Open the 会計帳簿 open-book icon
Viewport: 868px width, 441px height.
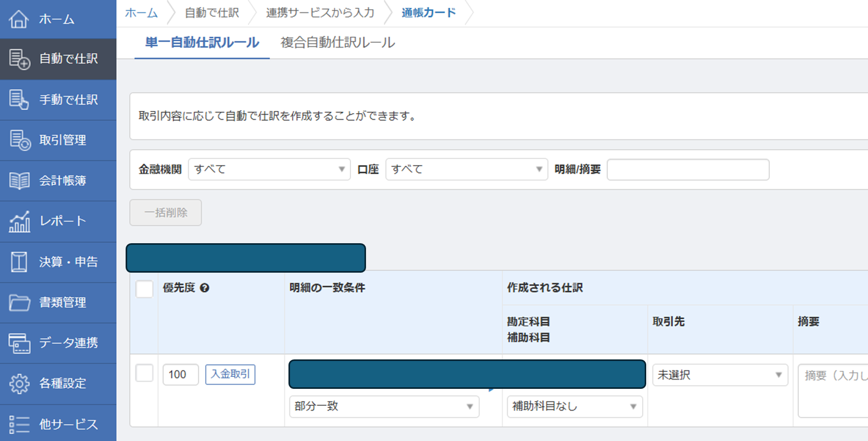click(19, 181)
